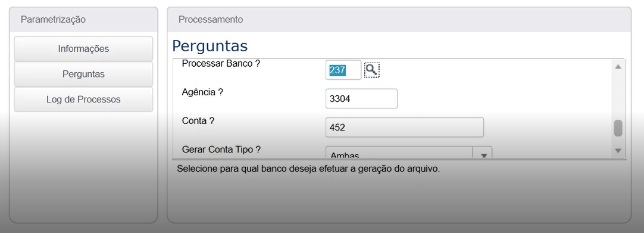The height and width of the screenshot is (233, 644).
Task: Click the magnifier lookup icon beside bank code
Action: tap(371, 70)
